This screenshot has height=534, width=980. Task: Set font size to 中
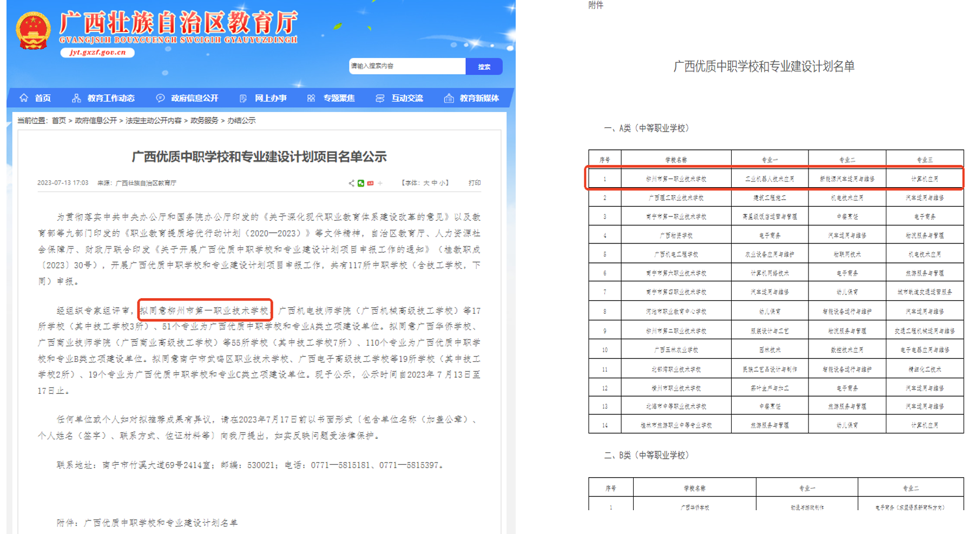click(x=434, y=183)
